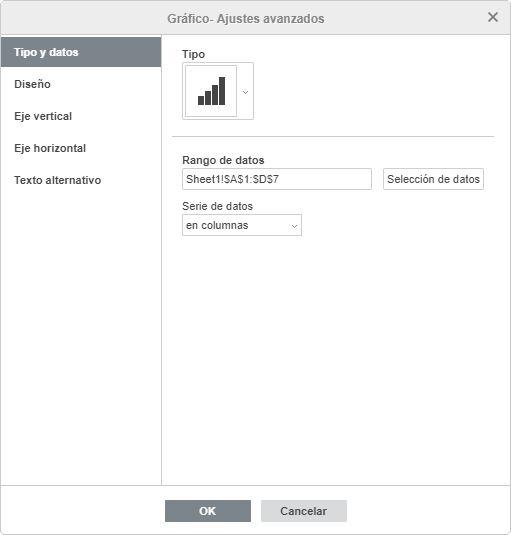Close the Ajustes avanzados dialog
This screenshot has width=511, height=535.
point(493,17)
